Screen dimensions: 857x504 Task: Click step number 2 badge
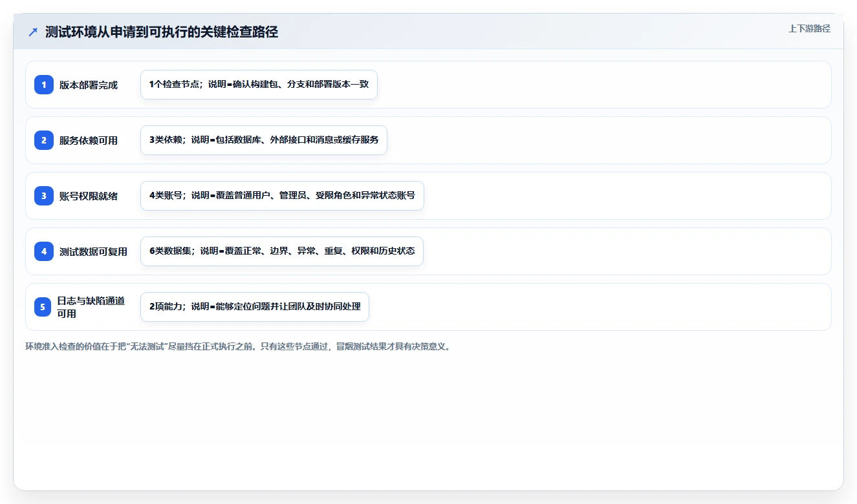[x=44, y=140]
